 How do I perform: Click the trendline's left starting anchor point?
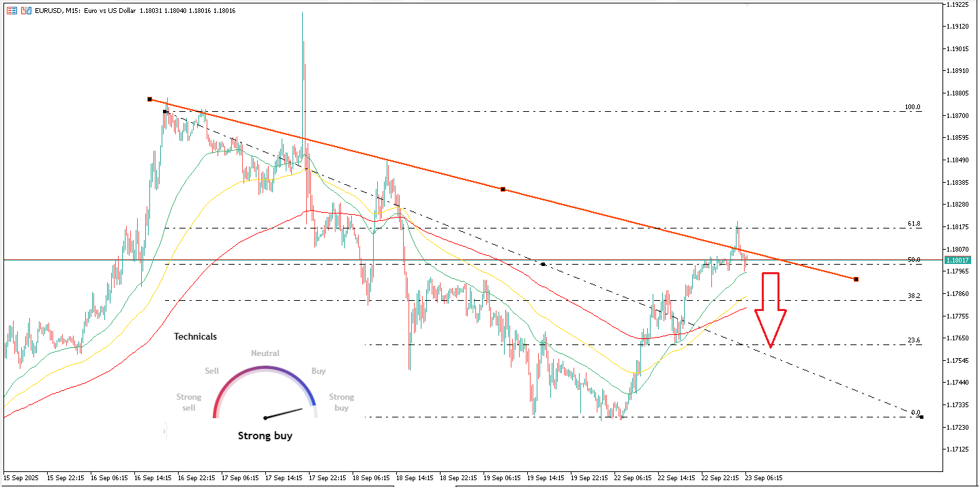click(149, 99)
